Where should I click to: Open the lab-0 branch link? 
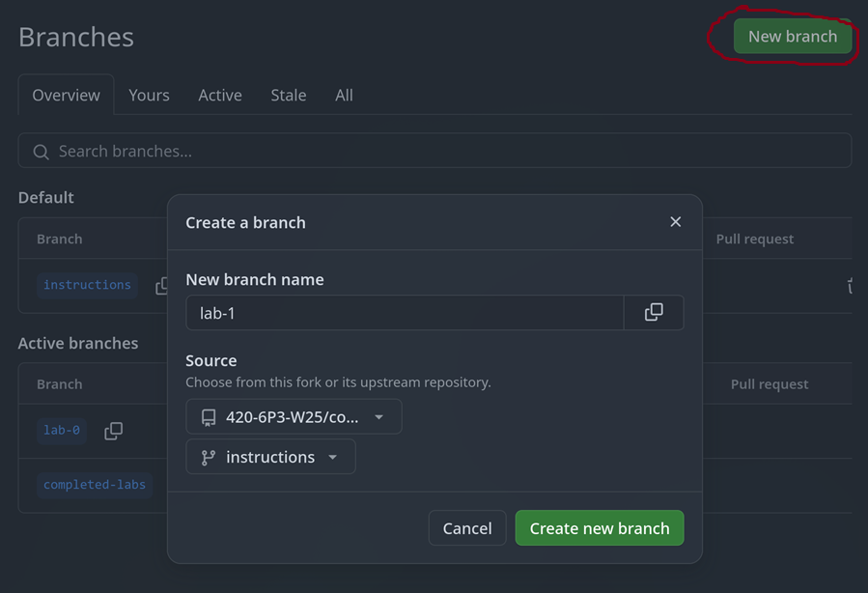[62, 430]
